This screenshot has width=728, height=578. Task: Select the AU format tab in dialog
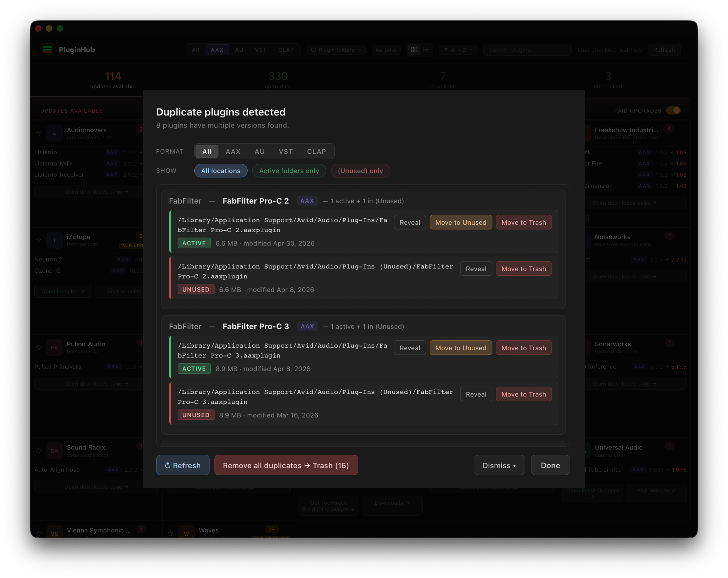tap(259, 151)
